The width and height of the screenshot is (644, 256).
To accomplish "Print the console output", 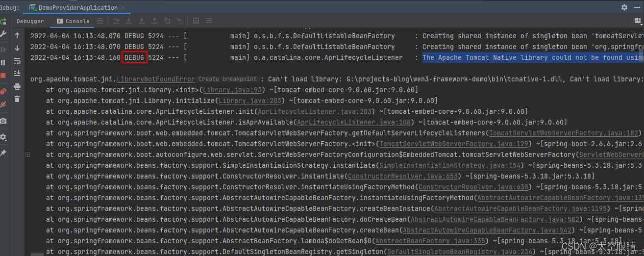I will [x=17, y=86].
